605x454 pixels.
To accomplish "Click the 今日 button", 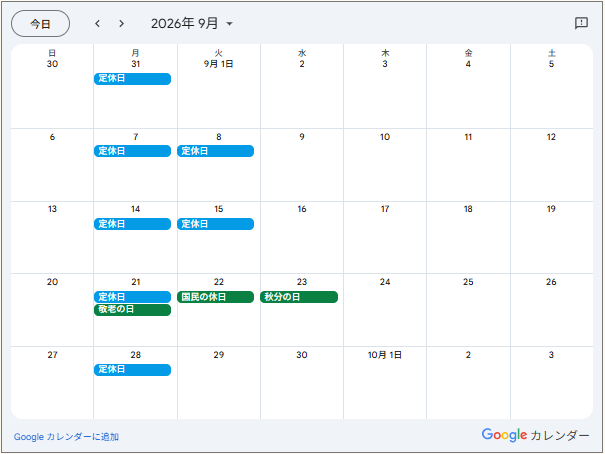I will [x=41, y=24].
